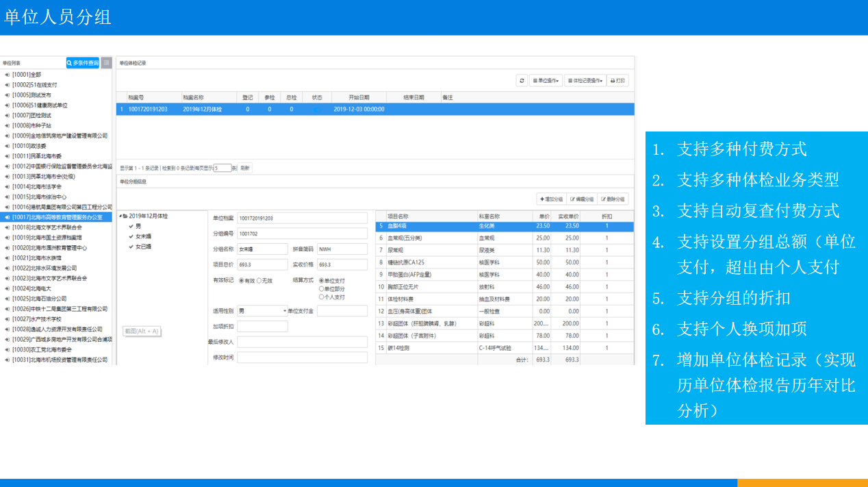Click the 打印 print button
This screenshot has height=487, width=868.
(x=617, y=81)
